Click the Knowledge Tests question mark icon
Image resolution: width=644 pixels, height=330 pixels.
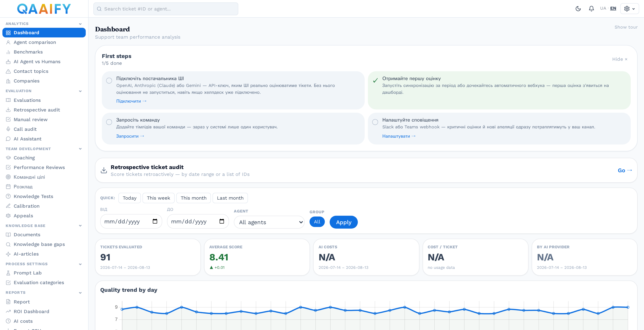(x=8, y=196)
